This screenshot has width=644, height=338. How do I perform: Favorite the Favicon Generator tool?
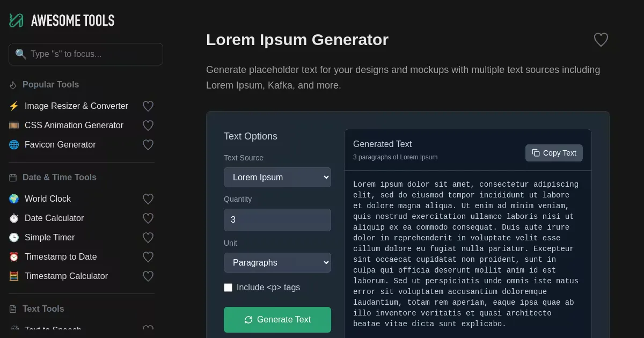point(148,145)
